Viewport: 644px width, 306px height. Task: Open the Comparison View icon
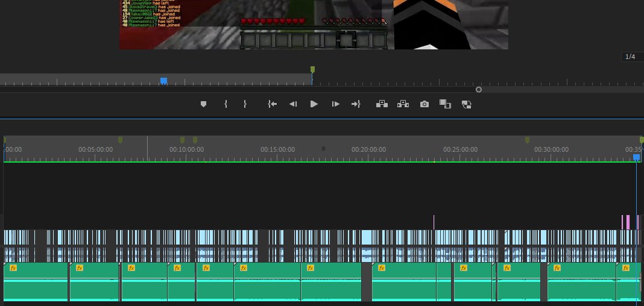click(x=445, y=104)
